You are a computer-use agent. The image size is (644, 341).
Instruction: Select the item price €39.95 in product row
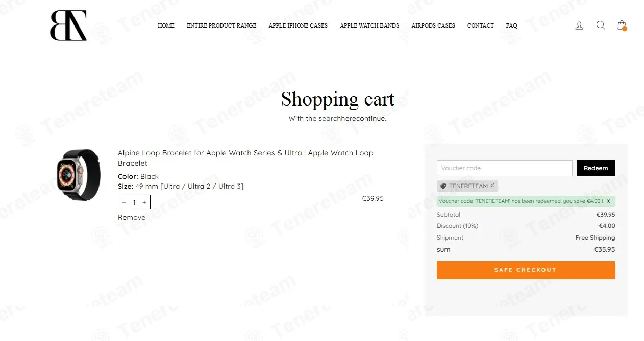(373, 199)
